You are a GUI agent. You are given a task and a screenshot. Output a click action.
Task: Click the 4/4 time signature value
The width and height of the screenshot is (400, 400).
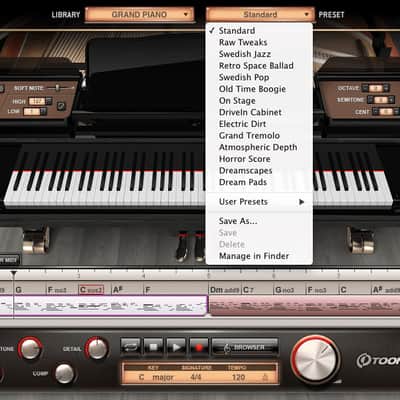pyautogui.click(x=195, y=377)
